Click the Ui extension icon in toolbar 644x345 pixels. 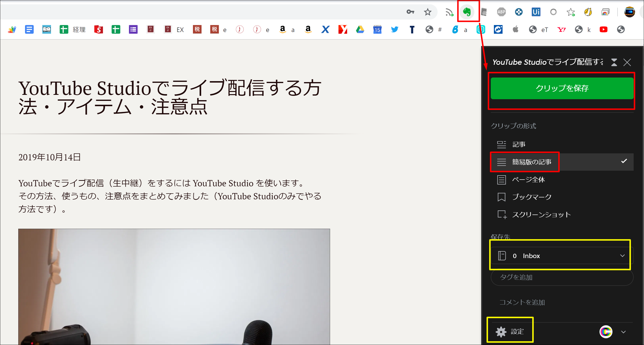tap(536, 12)
